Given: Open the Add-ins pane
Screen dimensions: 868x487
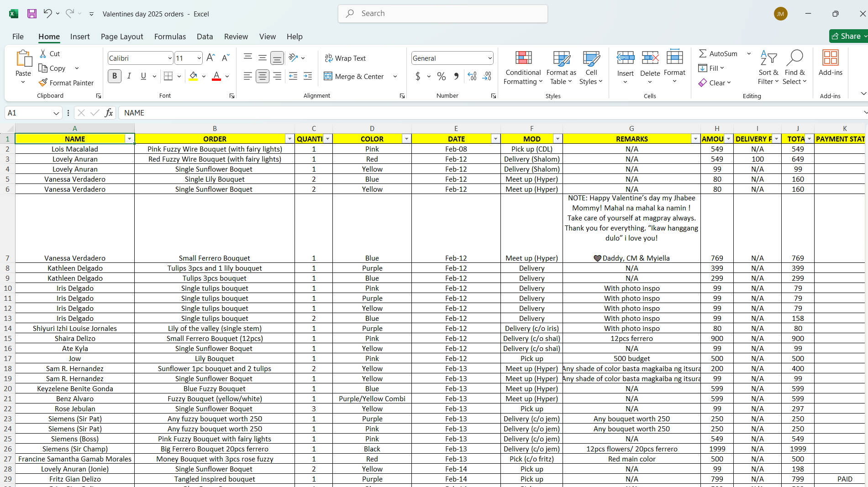Looking at the screenshot, I should tap(831, 63).
